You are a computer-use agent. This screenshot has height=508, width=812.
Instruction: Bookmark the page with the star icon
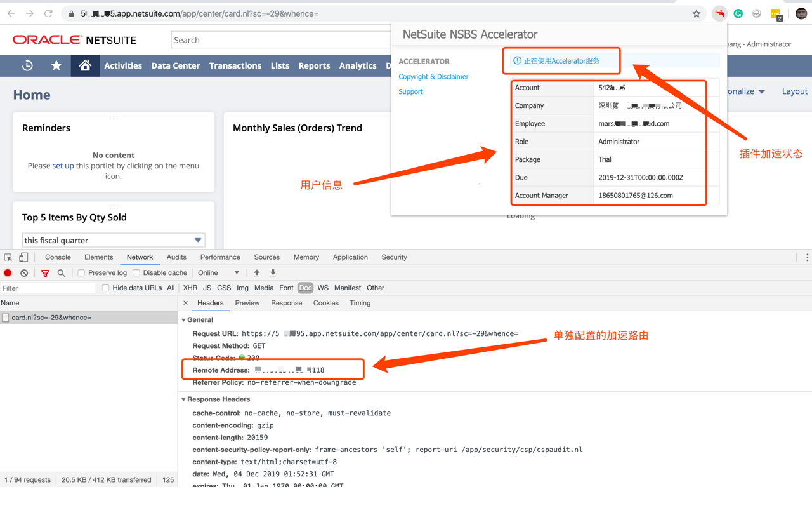click(697, 13)
